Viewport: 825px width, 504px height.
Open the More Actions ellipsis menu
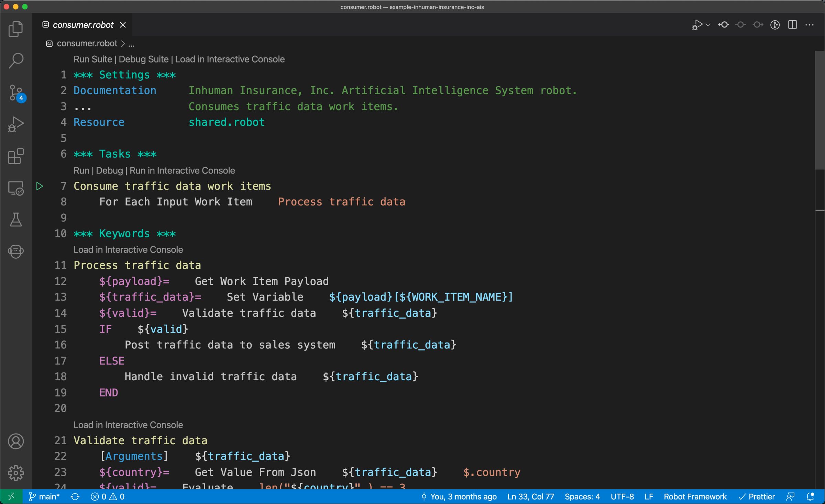[810, 25]
